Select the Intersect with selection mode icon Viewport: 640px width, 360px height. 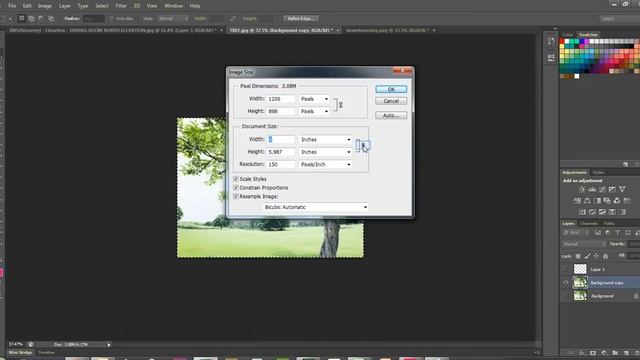pyautogui.click(x=51, y=18)
